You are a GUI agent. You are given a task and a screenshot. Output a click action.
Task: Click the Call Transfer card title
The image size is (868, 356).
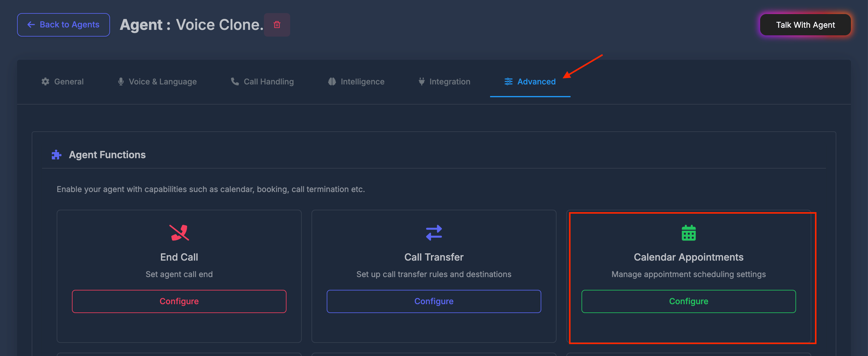[434, 257]
